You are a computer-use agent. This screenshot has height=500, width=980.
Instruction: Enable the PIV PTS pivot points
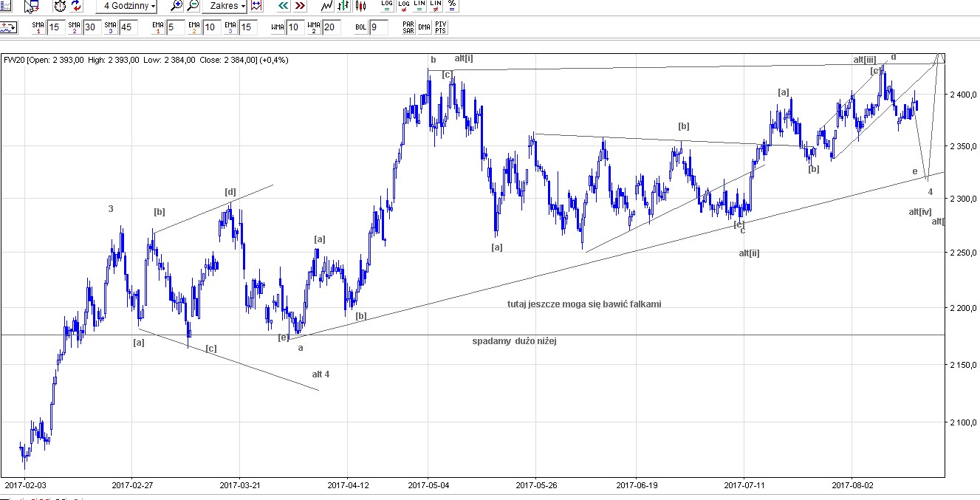tap(440, 27)
